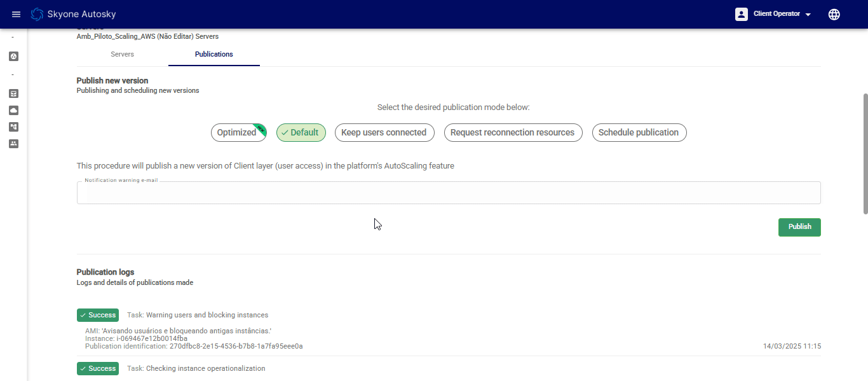The width and height of the screenshot is (868, 381).
Task: Select the Keep users connected mode
Action: 384,132
